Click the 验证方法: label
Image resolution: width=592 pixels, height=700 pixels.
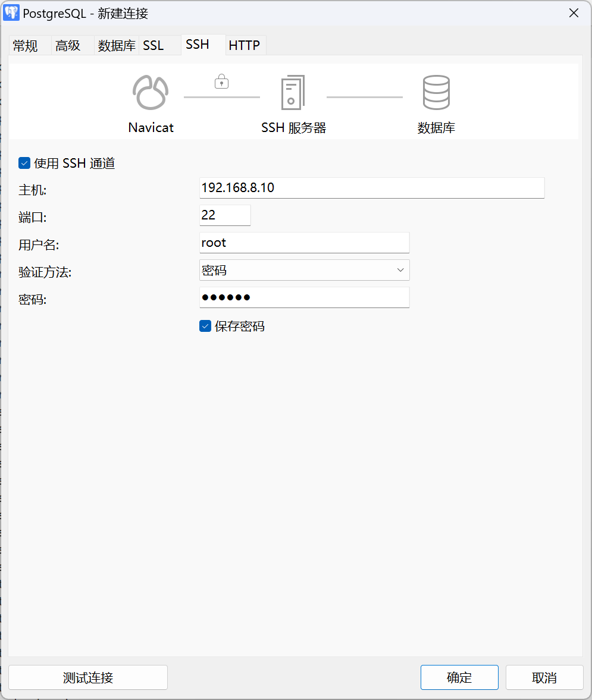(45, 272)
